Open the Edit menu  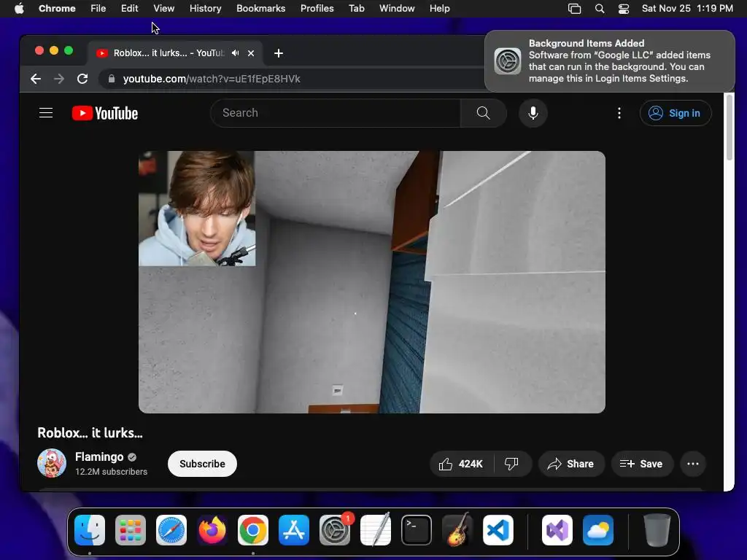tap(129, 8)
